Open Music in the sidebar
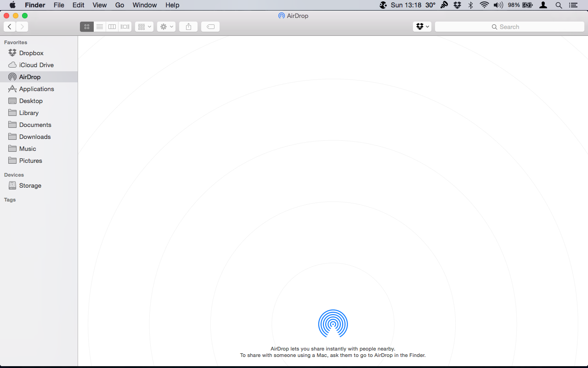 click(x=39, y=149)
